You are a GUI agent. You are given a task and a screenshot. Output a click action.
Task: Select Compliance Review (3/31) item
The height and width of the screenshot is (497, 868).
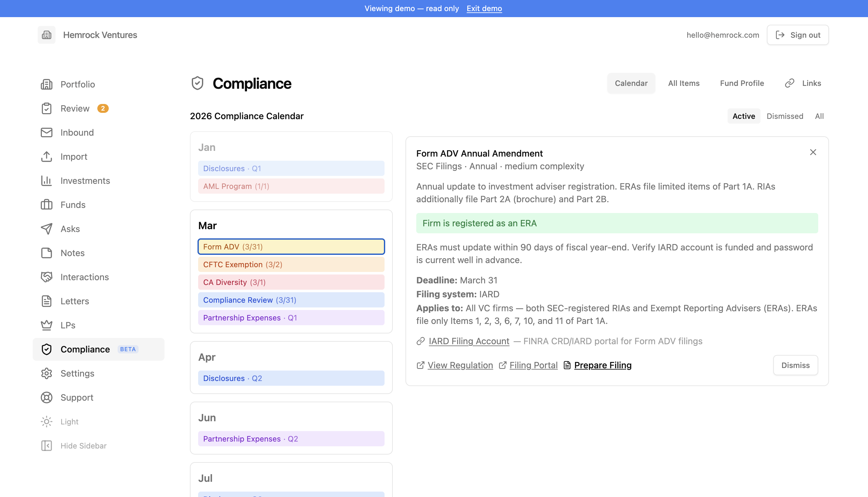(291, 300)
